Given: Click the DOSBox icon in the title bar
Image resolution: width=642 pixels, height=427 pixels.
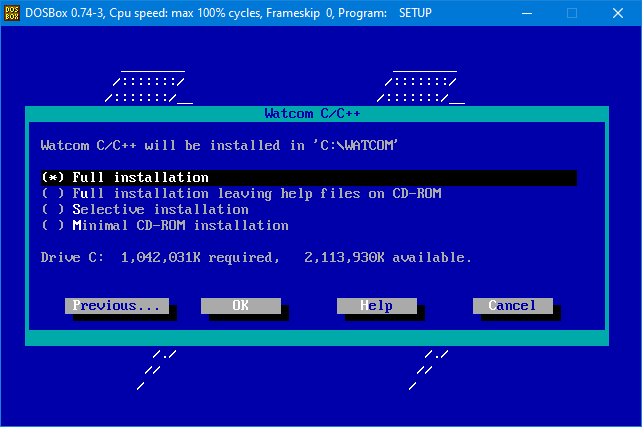Looking at the screenshot, I should pyautogui.click(x=12, y=13).
